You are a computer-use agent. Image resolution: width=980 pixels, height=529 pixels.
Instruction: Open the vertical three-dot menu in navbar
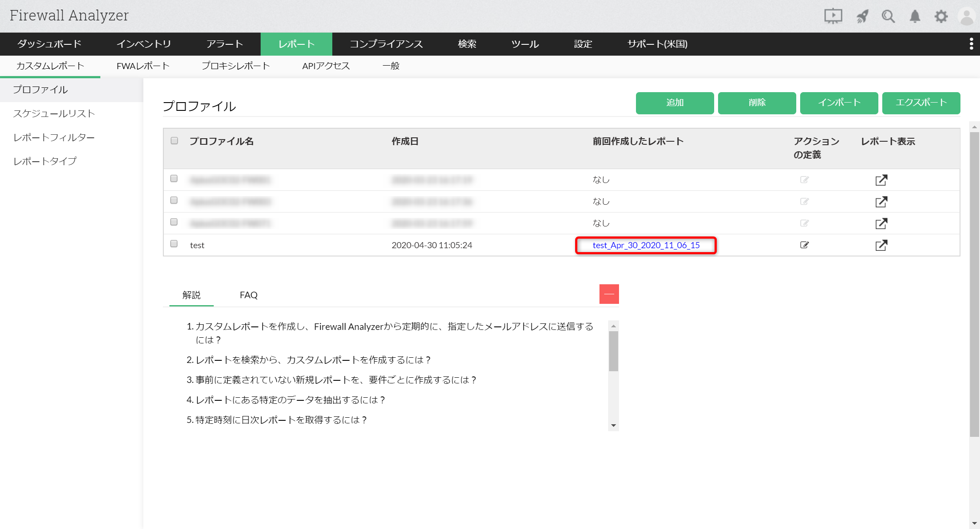click(971, 44)
